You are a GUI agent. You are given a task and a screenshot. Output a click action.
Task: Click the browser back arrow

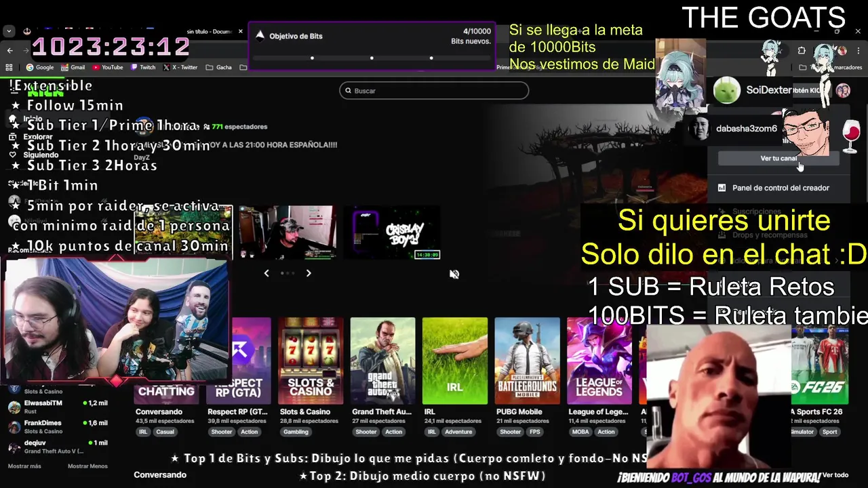click(x=9, y=50)
